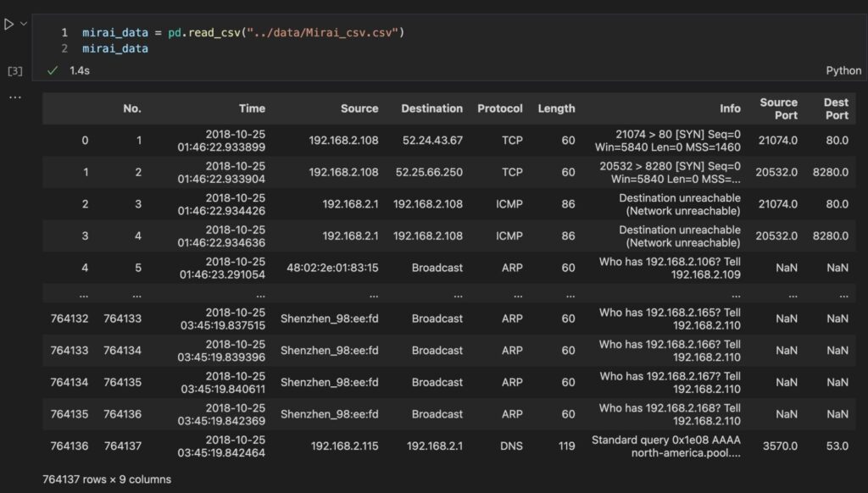Click the 764137 rows × 9 columns summary
The height and width of the screenshot is (493, 868).
click(107, 479)
